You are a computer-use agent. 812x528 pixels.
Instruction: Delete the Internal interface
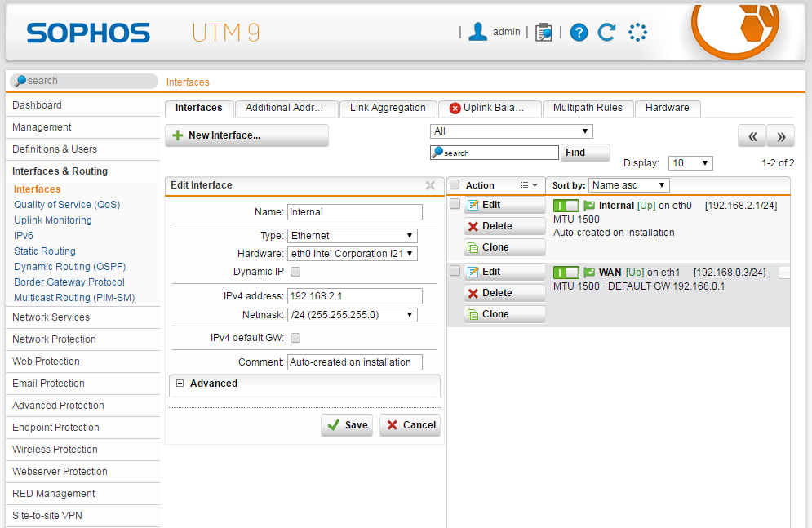pos(504,226)
